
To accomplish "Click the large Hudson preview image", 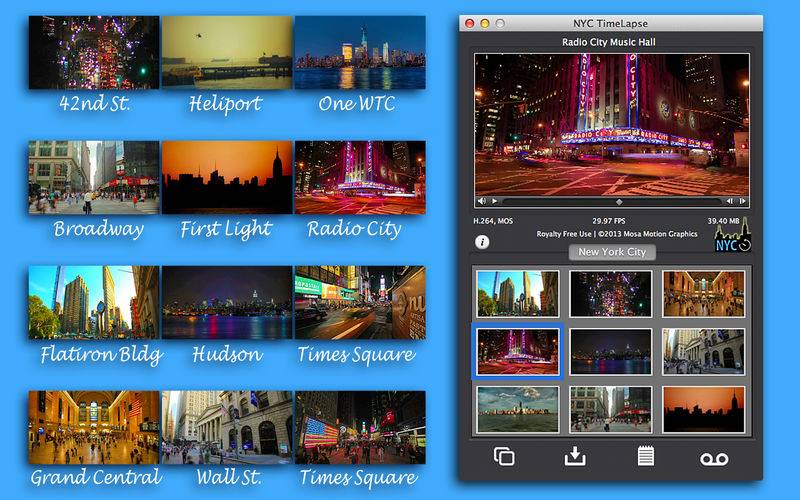I will tap(227, 303).
